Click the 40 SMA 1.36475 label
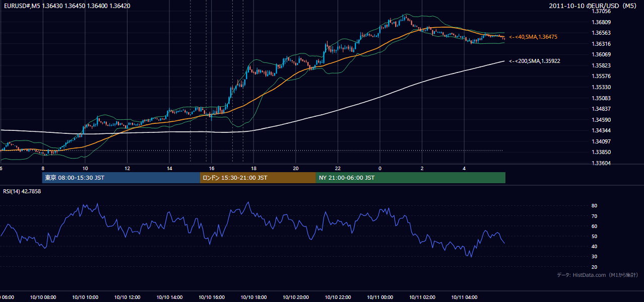The image size is (644, 302). point(533,37)
